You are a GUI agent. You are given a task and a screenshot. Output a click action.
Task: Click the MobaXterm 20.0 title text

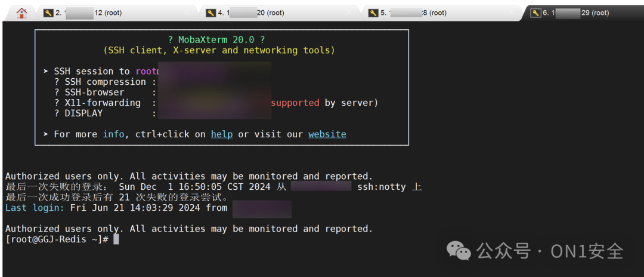coord(216,40)
